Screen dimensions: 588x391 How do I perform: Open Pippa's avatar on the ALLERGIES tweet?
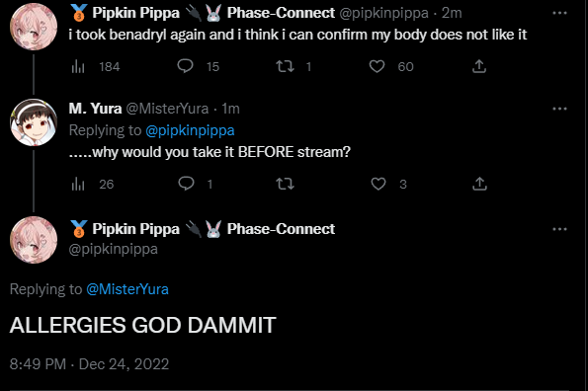pyautogui.click(x=34, y=240)
